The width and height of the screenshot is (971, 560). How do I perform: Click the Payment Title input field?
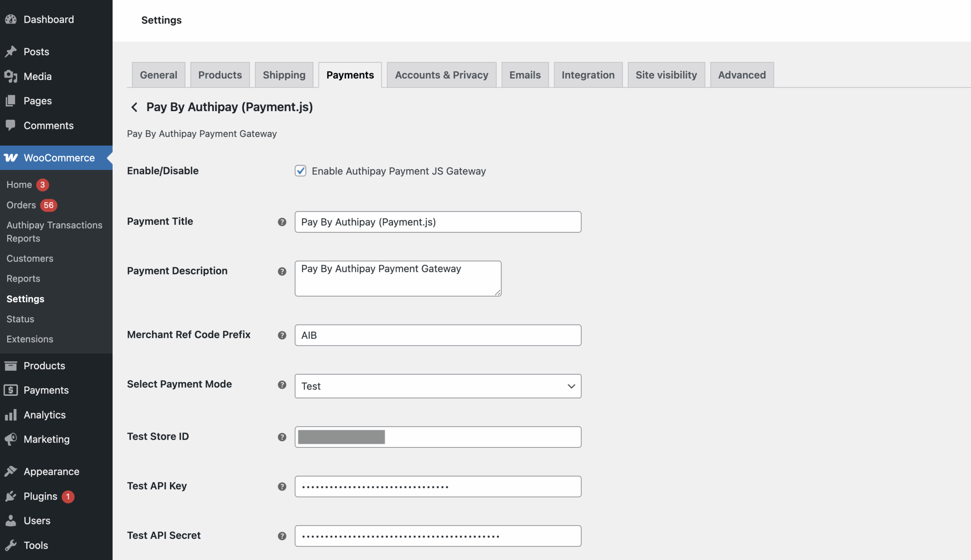pyautogui.click(x=438, y=222)
